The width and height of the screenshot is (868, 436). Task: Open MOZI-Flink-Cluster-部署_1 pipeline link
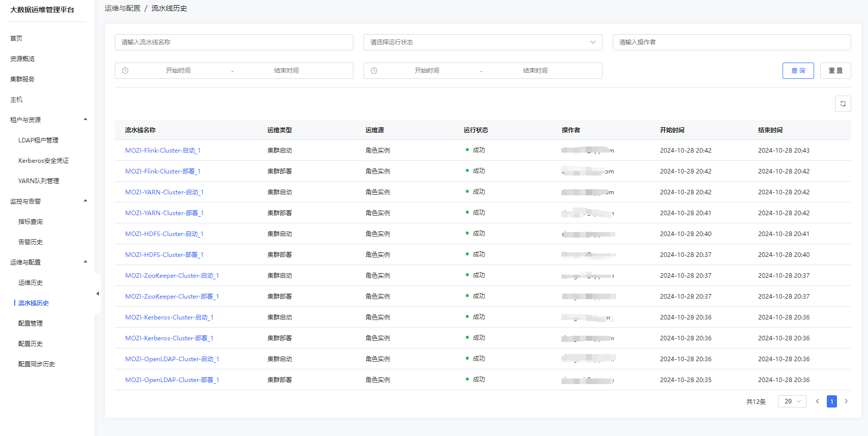pos(163,171)
